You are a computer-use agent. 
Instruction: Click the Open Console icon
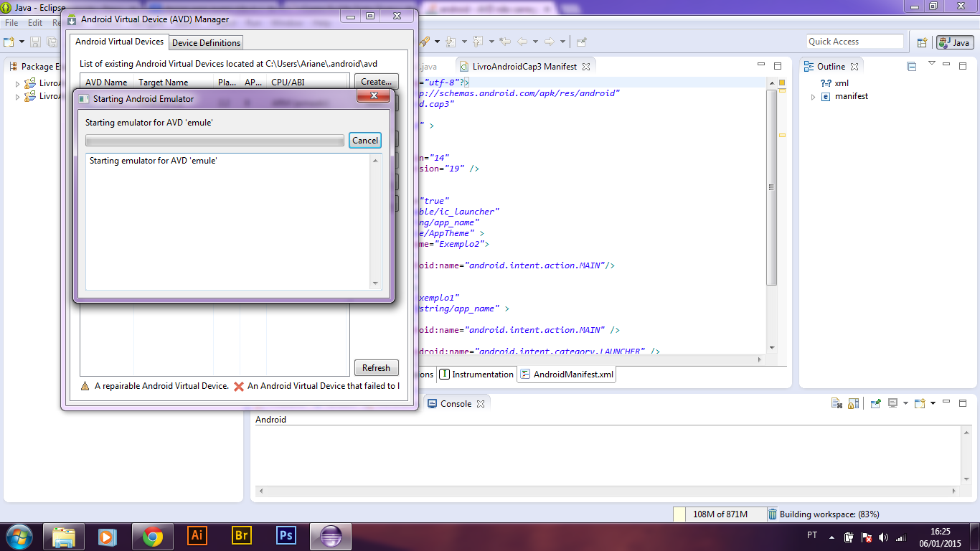coord(920,403)
